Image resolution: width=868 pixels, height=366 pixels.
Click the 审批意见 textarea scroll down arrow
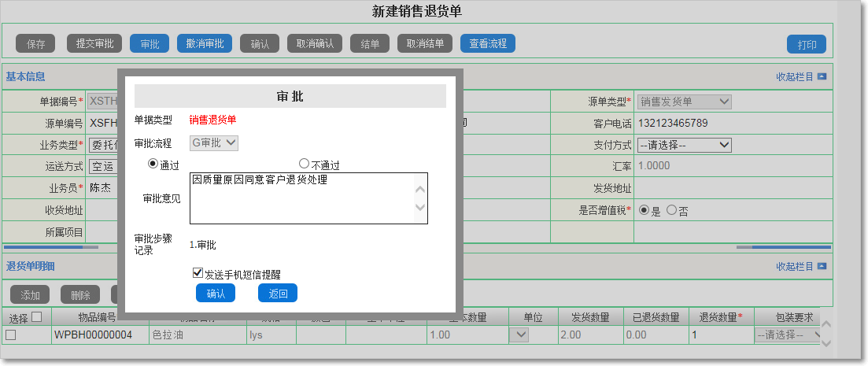420,207
